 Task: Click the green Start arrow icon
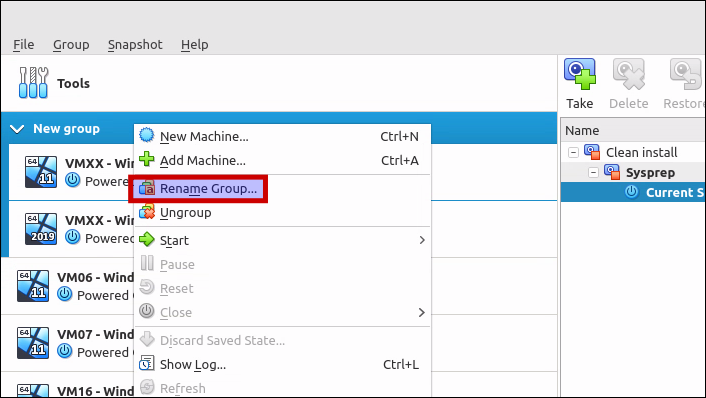coord(147,240)
